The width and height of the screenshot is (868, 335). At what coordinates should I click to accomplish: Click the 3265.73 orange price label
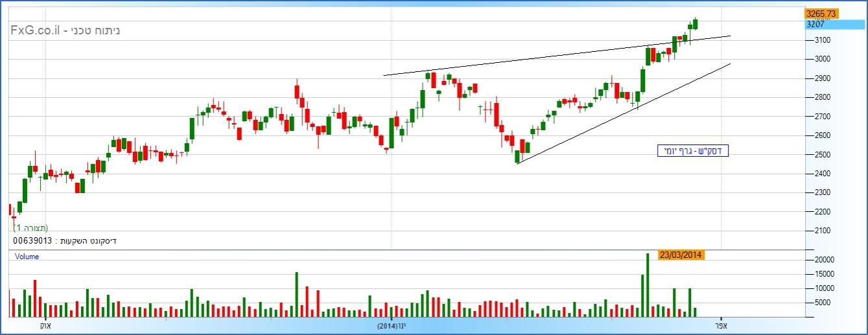tap(821, 13)
